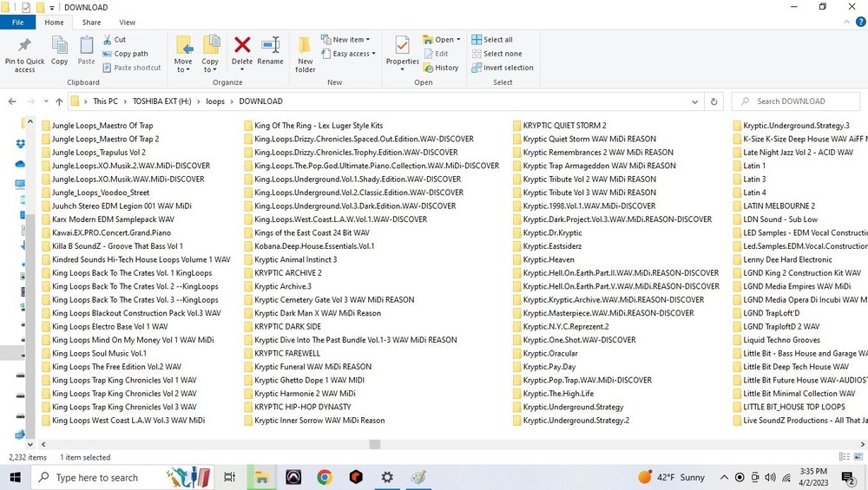Screen dimensions: 868x490
Task: Open the notifications center icon
Action: (847, 477)
